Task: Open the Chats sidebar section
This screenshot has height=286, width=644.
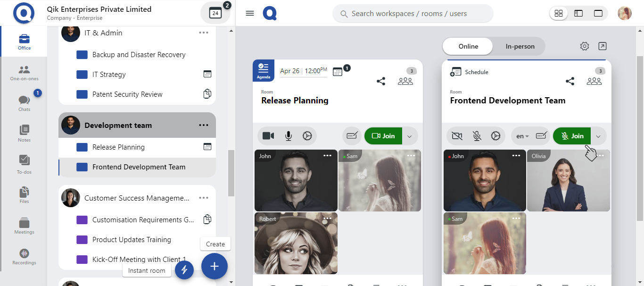Action: pyautogui.click(x=24, y=102)
